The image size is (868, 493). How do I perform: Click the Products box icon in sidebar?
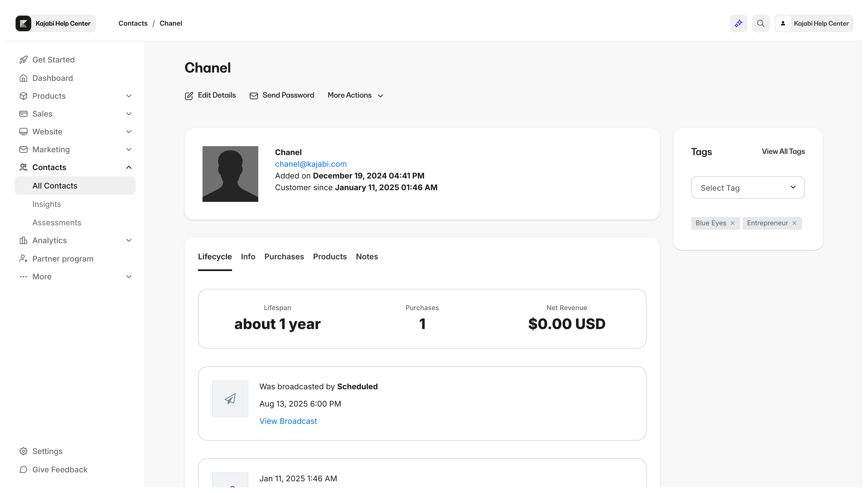[x=23, y=96]
